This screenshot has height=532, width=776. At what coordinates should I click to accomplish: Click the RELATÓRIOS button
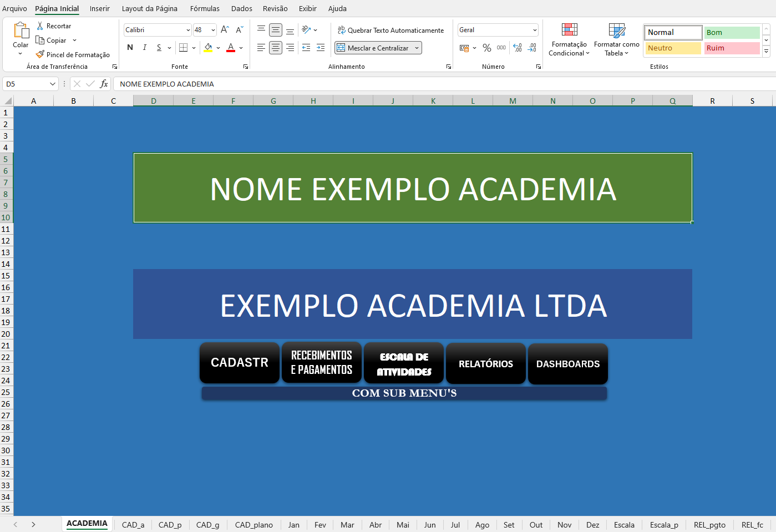pos(485,364)
